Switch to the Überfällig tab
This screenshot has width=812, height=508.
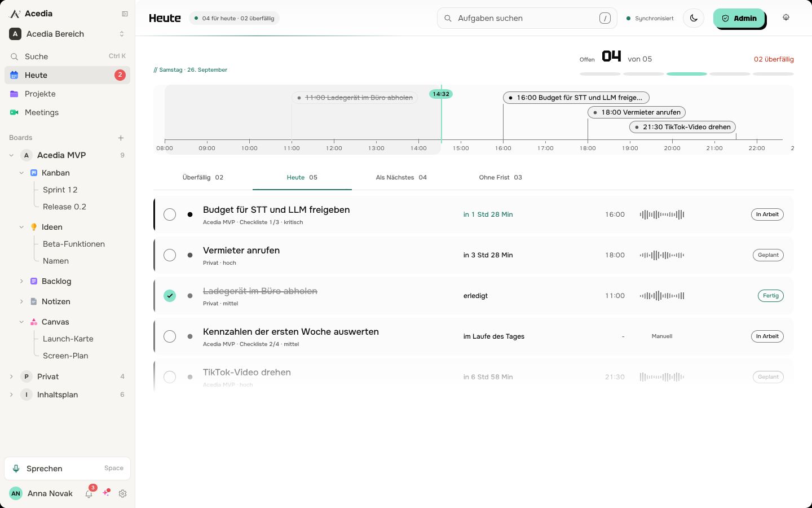(x=203, y=177)
